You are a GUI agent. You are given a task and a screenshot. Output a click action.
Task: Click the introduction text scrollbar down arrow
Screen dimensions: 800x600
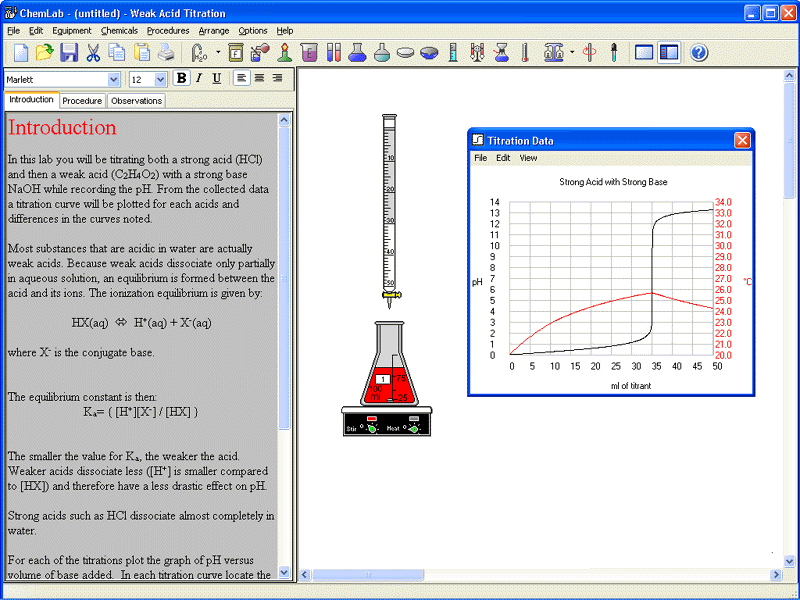pyautogui.click(x=284, y=572)
